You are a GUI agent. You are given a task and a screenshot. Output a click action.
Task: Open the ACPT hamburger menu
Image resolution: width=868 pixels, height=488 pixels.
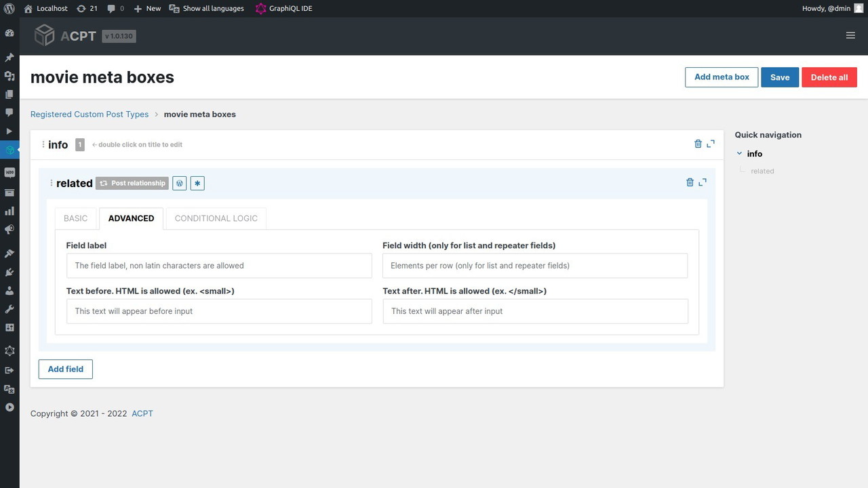point(850,35)
